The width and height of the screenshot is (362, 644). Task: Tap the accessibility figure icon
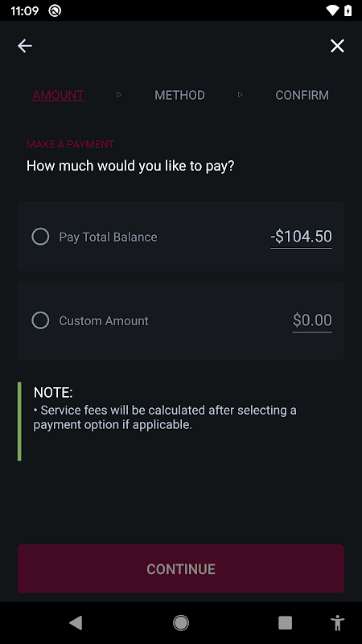[x=338, y=622]
